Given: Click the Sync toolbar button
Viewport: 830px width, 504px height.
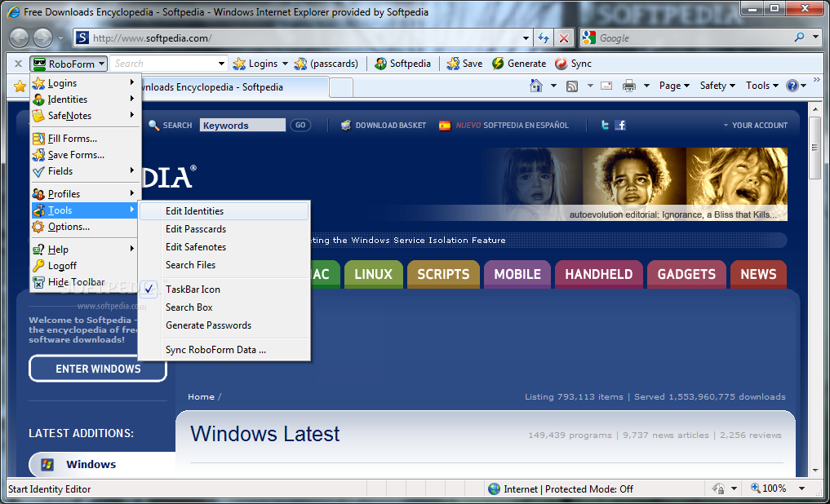Looking at the screenshot, I should coord(573,64).
